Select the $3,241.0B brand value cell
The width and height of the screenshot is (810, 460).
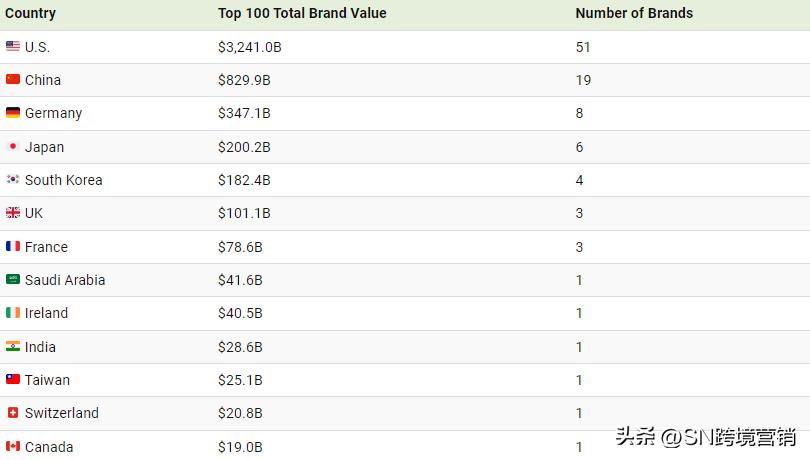250,47
